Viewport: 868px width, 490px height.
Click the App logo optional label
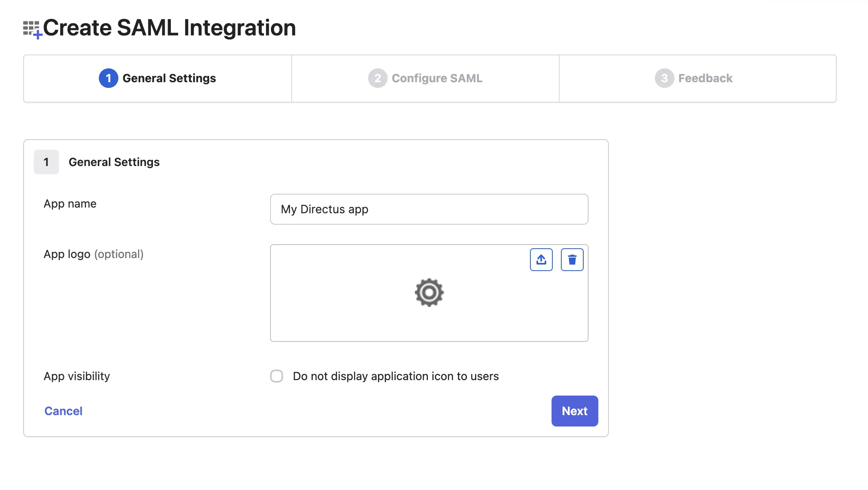(x=94, y=254)
